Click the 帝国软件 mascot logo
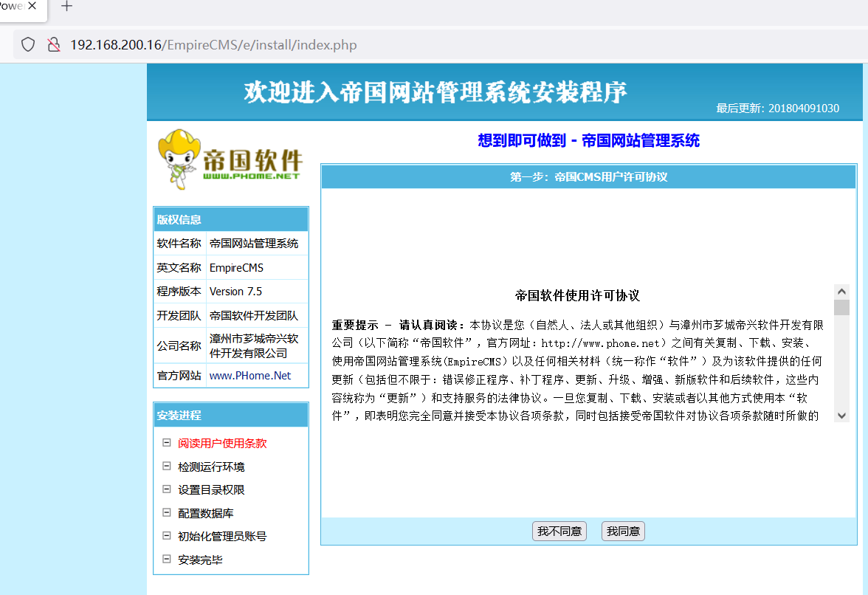Viewport: 868px width, 595px height. tap(230, 159)
